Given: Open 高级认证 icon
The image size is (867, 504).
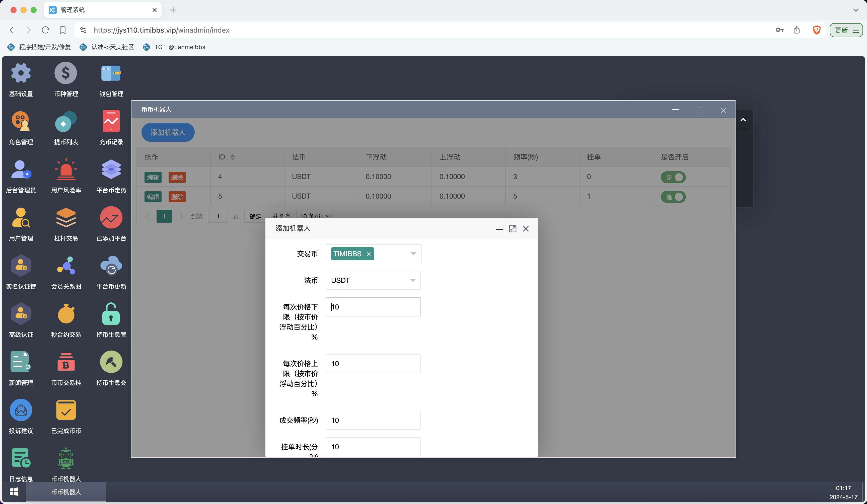Looking at the screenshot, I should (x=21, y=313).
